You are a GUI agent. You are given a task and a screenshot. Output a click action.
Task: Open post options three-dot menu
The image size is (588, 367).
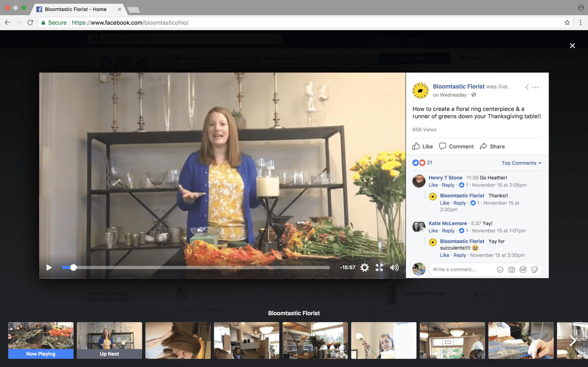[x=535, y=87]
